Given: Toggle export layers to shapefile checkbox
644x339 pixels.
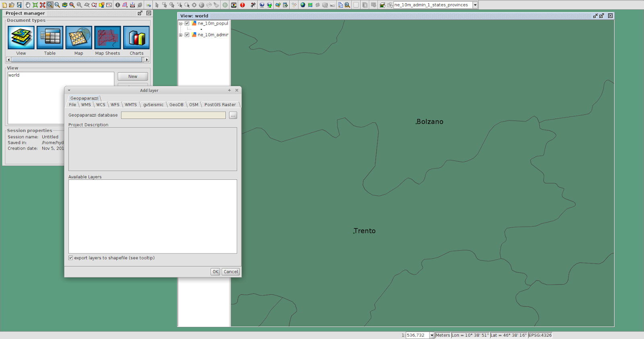Looking at the screenshot, I should click(71, 258).
